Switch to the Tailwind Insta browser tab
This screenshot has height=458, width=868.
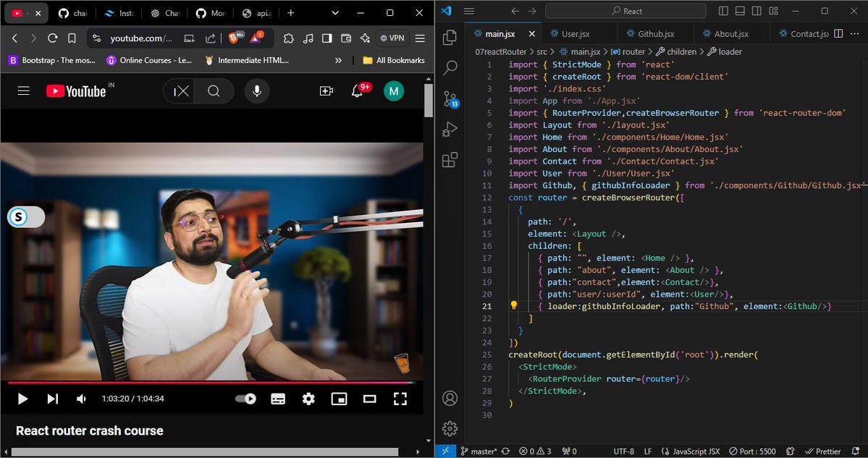click(x=119, y=13)
